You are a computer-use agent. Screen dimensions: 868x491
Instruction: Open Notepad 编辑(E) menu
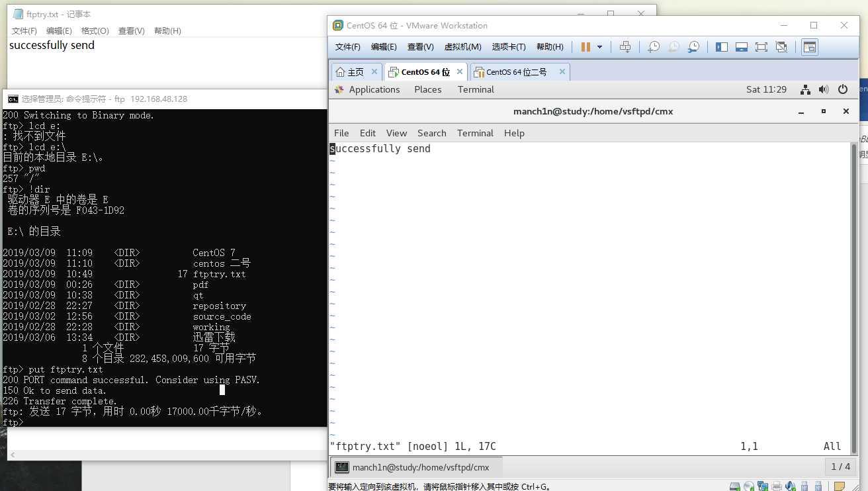(59, 30)
